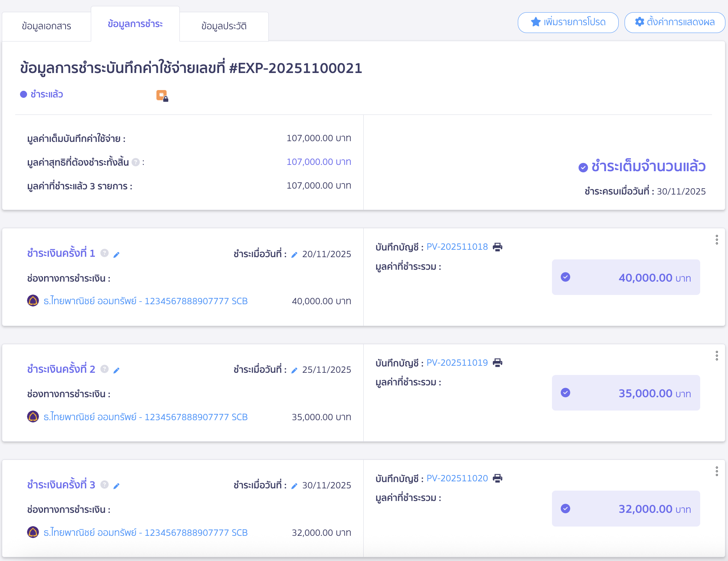Open SCB bank account link in payment 1
Image resolution: width=728 pixels, height=561 pixels.
point(145,301)
